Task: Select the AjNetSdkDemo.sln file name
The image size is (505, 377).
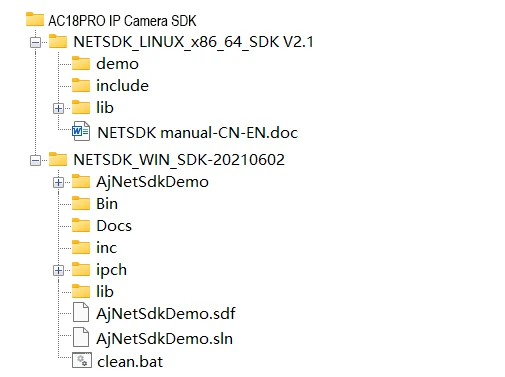Action: click(164, 338)
